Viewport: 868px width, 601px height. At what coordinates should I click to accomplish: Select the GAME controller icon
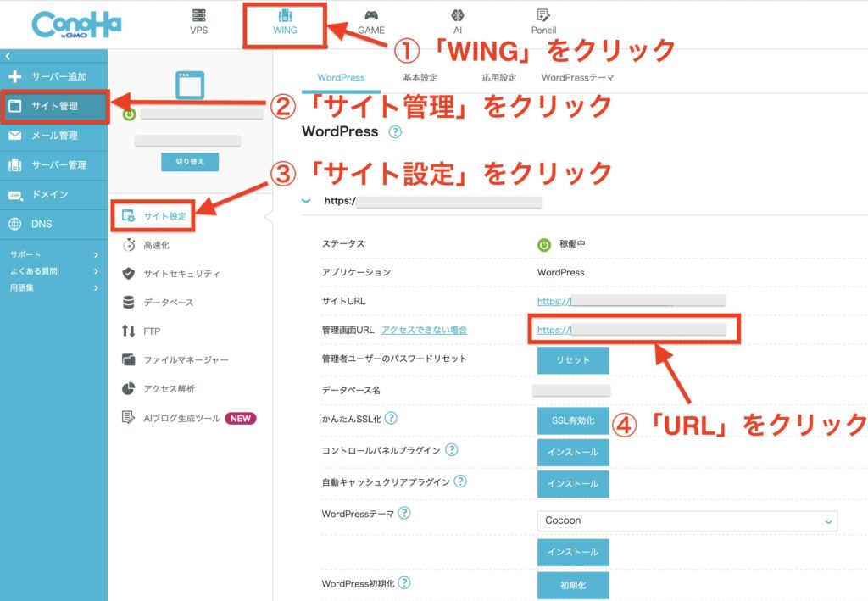pos(370,16)
